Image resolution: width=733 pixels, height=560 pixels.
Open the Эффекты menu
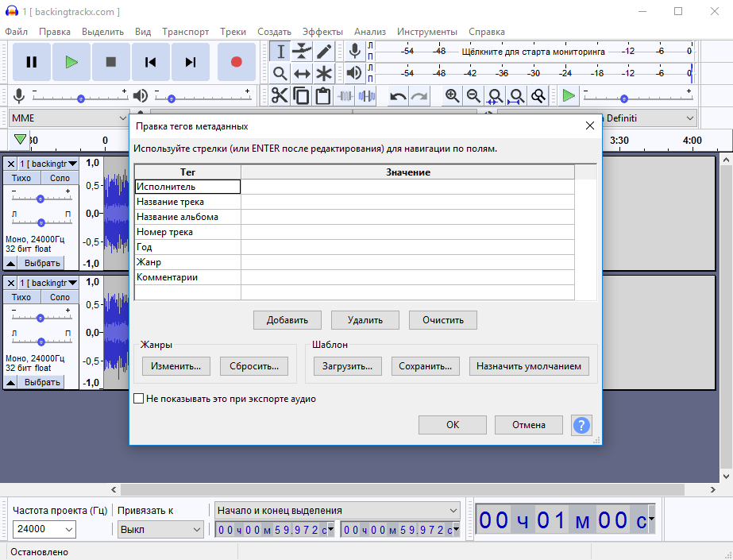pos(322,32)
